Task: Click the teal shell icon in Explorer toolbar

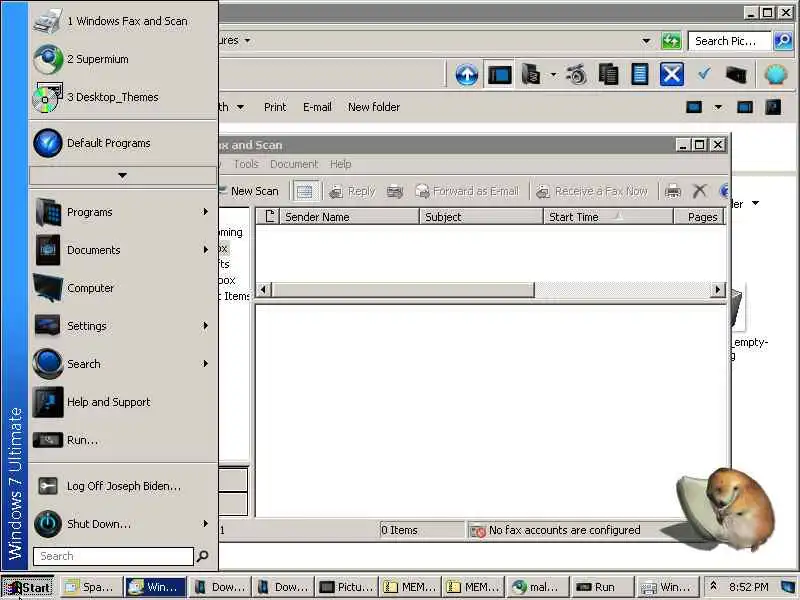Action: tap(776, 75)
